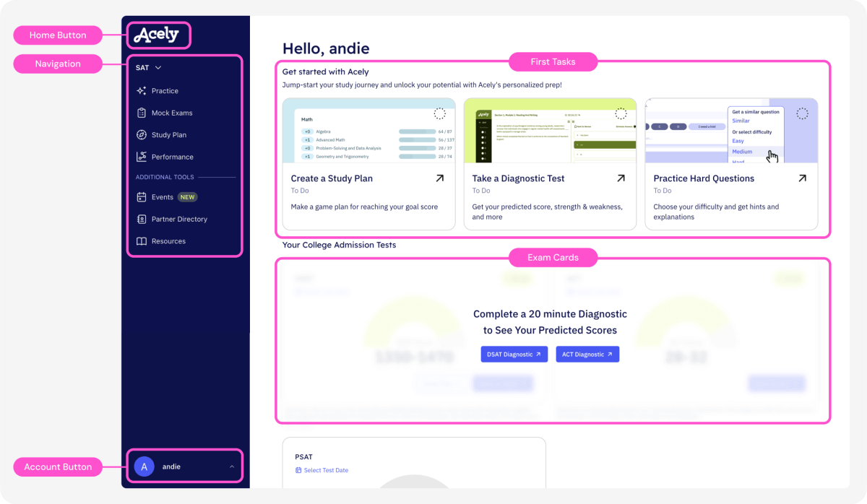The height and width of the screenshot is (504, 867).
Task: Click the andie avatar circle
Action: click(x=144, y=467)
